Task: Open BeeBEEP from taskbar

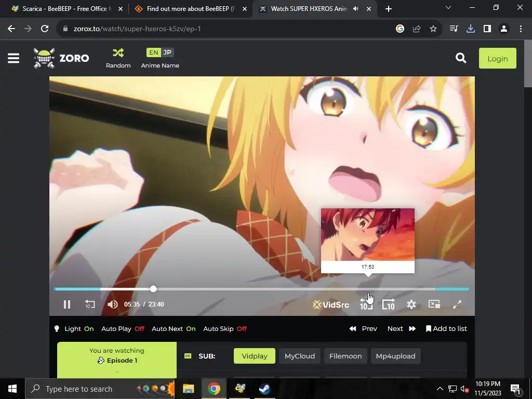Action: [x=240, y=389]
